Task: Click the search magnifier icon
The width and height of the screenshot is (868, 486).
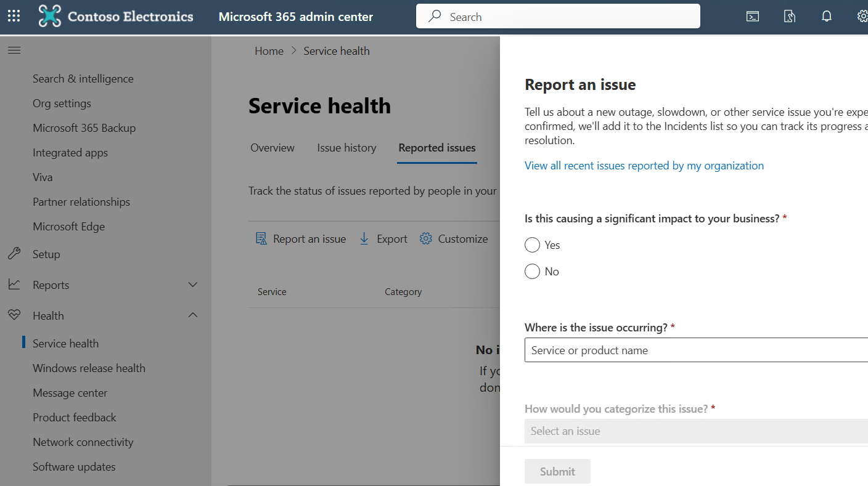Action: [x=435, y=17]
